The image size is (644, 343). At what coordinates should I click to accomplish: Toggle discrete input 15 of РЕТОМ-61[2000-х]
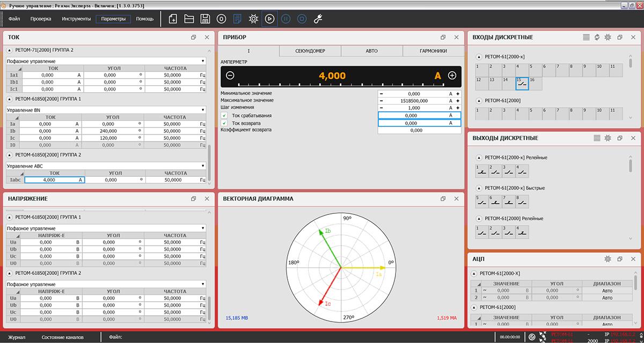[x=522, y=83]
